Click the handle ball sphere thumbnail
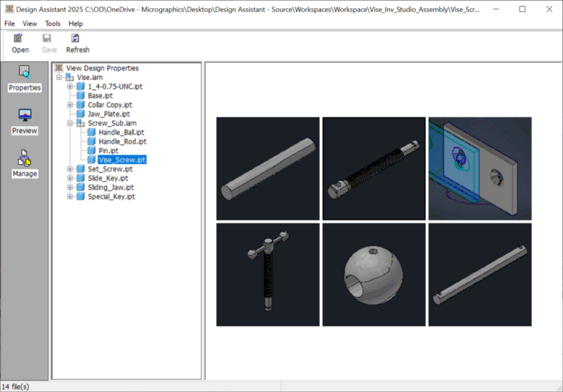This screenshot has width=563, height=392. [374, 275]
